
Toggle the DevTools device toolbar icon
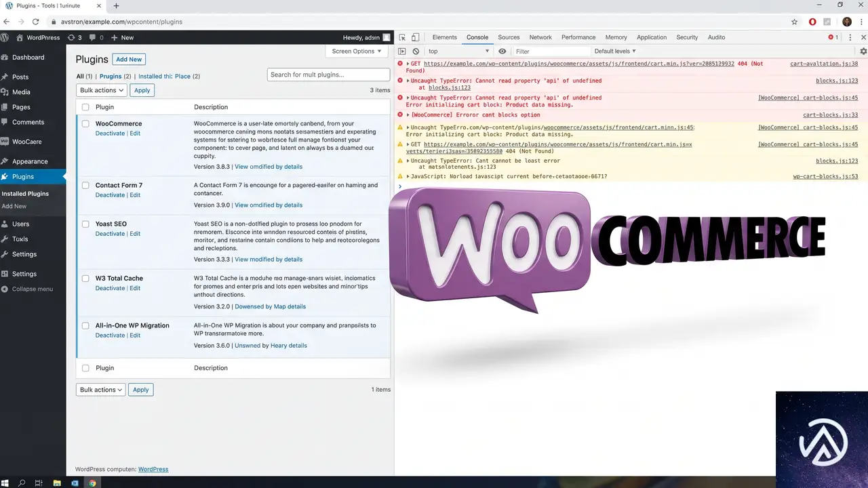[x=416, y=37]
